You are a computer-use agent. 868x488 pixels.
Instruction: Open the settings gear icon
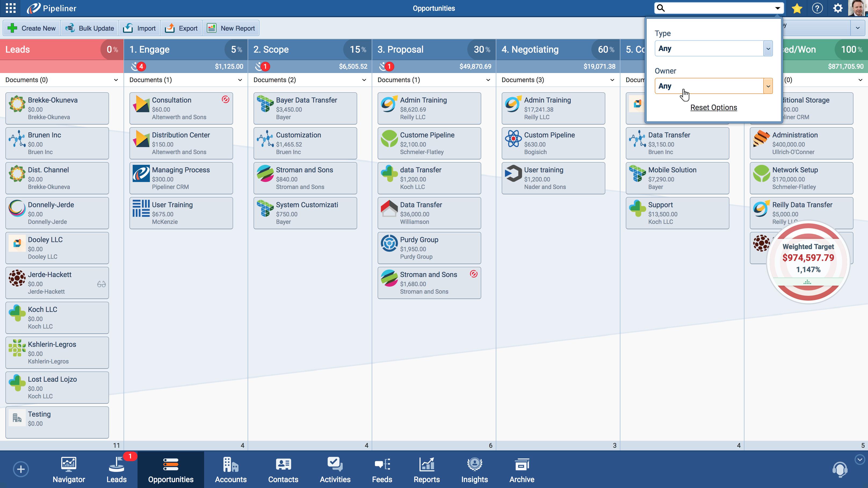pos(838,8)
